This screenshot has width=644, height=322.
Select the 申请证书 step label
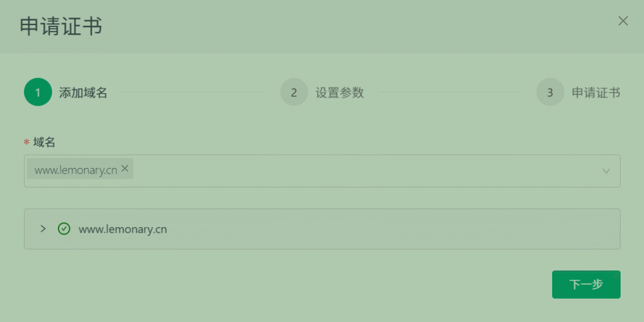click(596, 93)
